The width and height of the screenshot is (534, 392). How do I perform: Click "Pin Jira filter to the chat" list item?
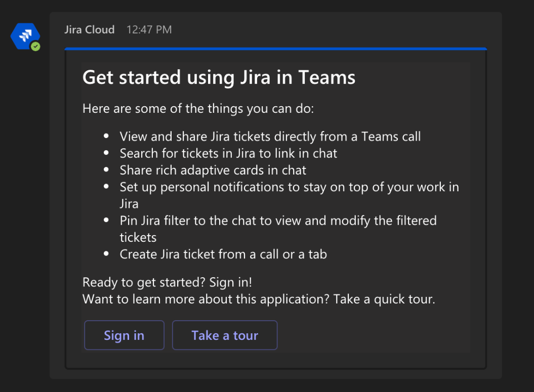(x=278, y=229)
